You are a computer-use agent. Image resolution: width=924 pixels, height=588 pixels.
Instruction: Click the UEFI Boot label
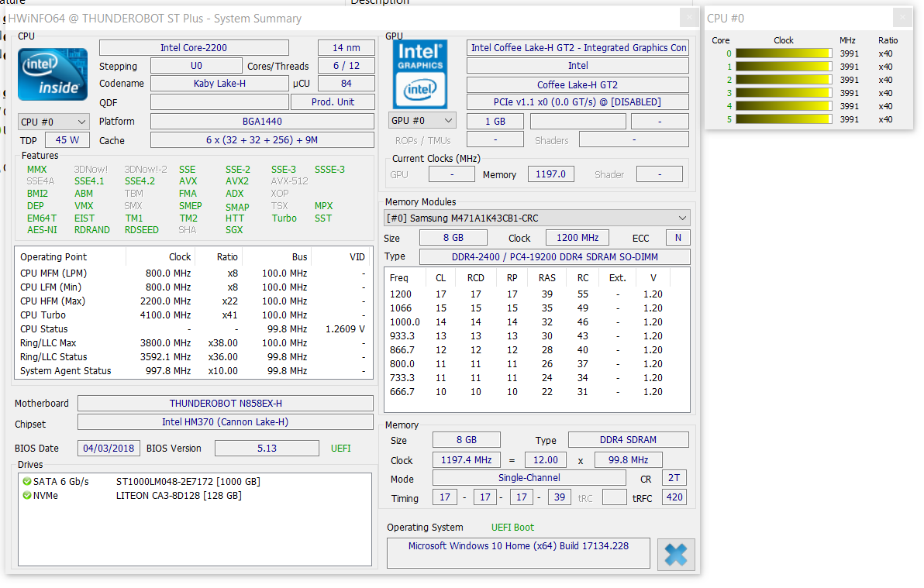click(512, 528)
